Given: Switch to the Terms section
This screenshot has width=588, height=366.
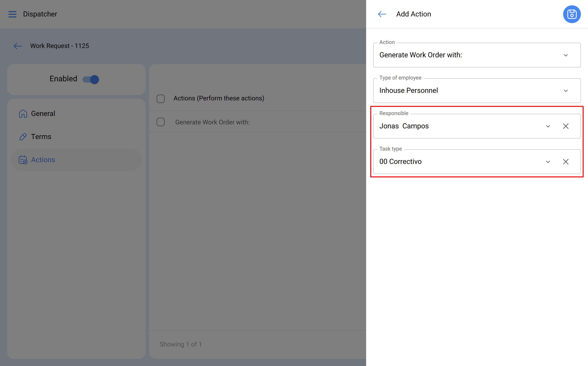Looking at the screenshot, I should [x=41, y=137].
